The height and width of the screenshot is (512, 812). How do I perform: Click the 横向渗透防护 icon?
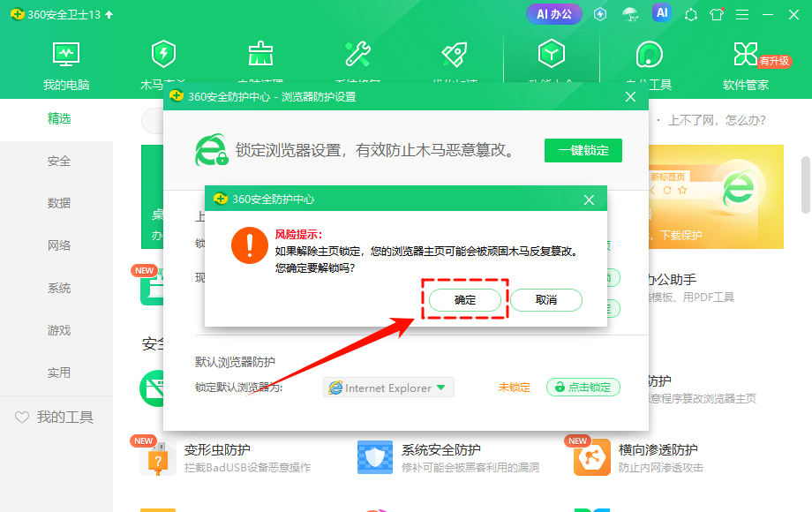click(590, 457)
